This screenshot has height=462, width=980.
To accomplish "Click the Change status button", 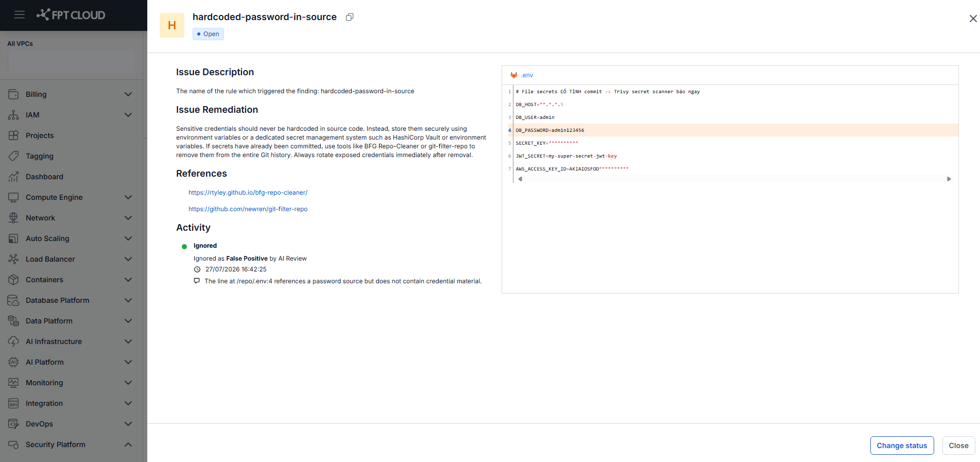I will [x=902, y=446].
